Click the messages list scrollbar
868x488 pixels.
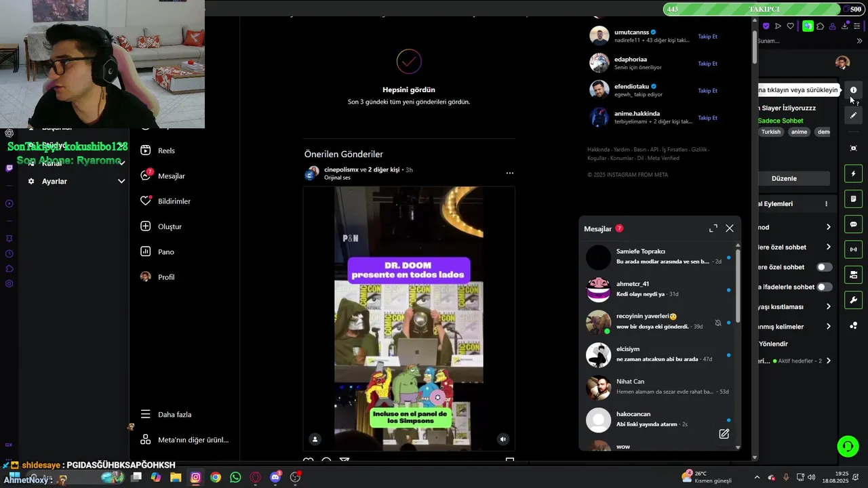738,286
